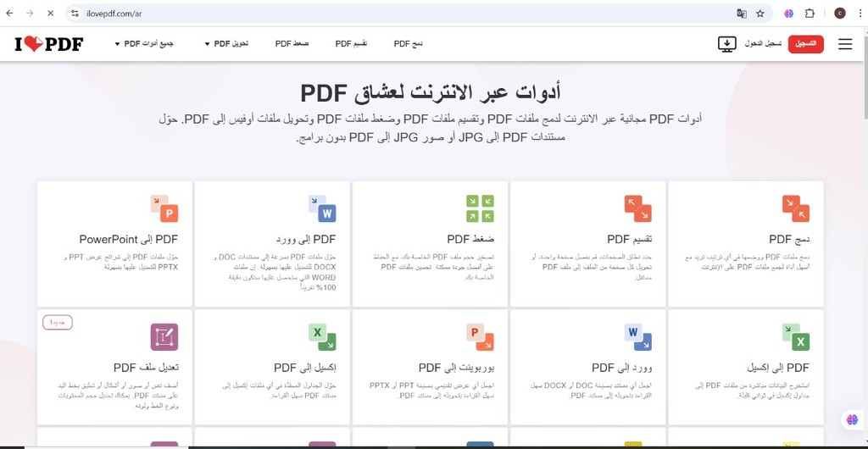868x449 pixels.
Task: Click the desktop app download icon
Action: [726, 44]
